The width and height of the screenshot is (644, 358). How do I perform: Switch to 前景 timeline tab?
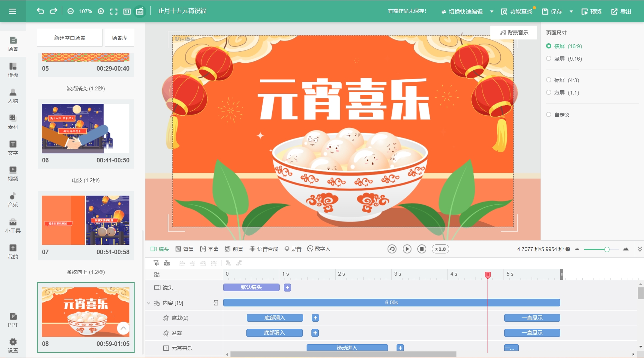pyautogui.click(x=234, y=249)
